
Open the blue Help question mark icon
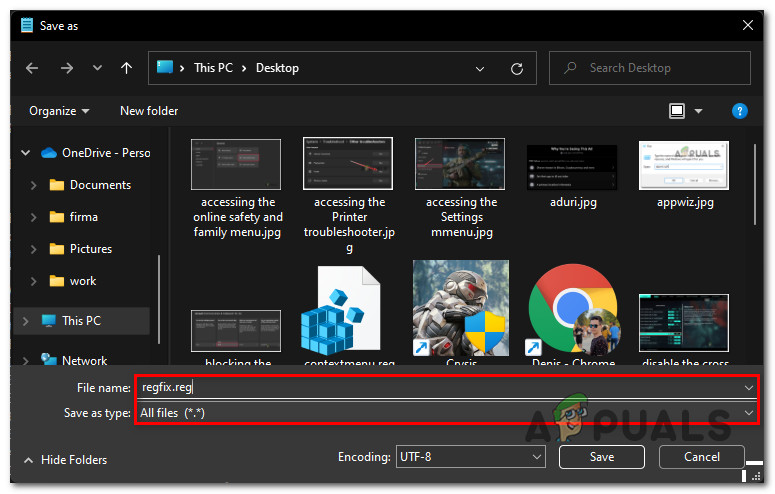tap(740, 111)
